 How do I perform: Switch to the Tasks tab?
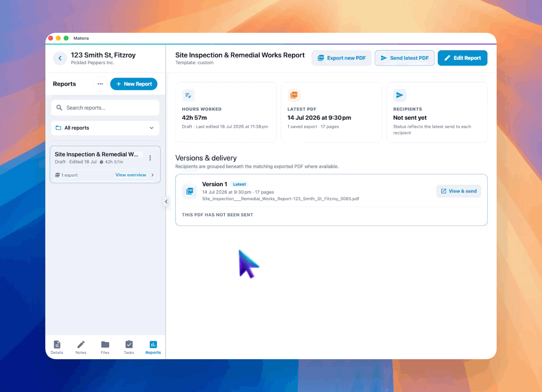[129, 347]
